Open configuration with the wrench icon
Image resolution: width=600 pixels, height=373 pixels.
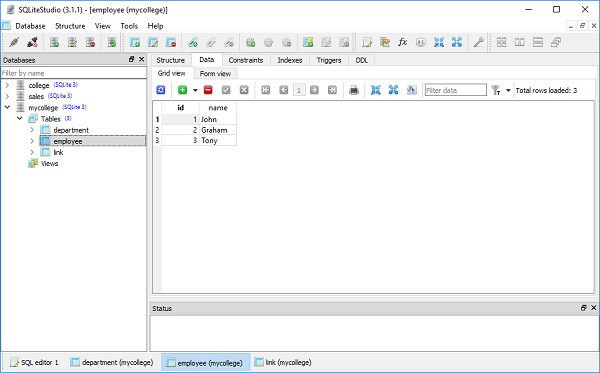[x=478, y=42]
